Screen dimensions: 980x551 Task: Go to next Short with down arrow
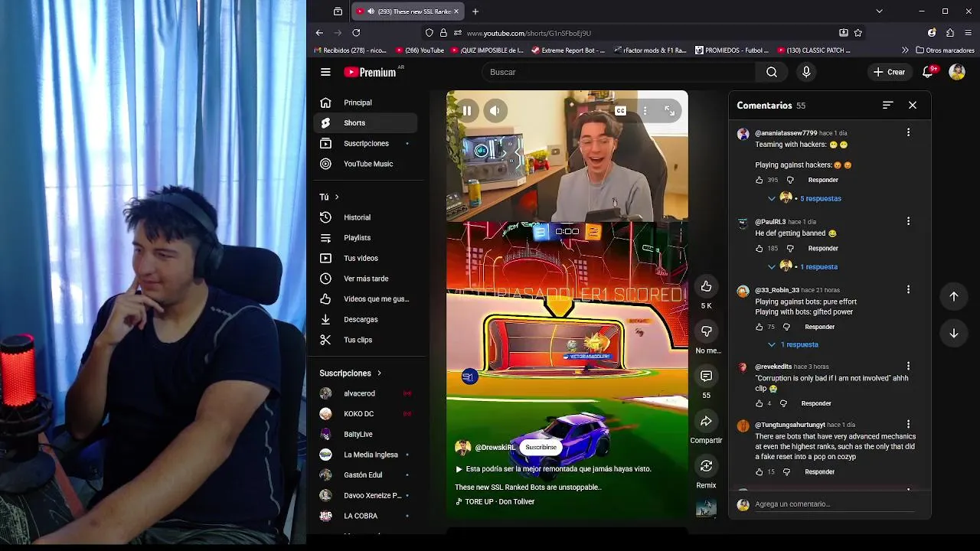click(x=954, y=333)
